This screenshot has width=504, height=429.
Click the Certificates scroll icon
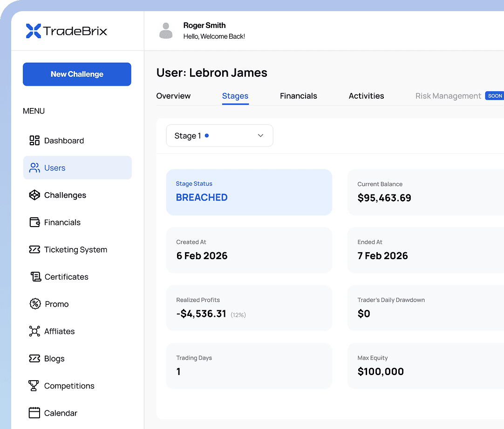35,277
